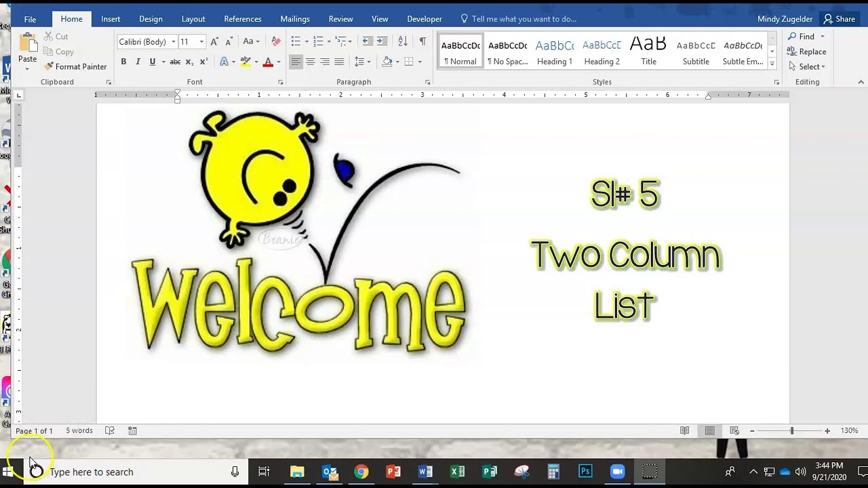Expand the underline style arrow
The image size is (868, 488).
163,62
